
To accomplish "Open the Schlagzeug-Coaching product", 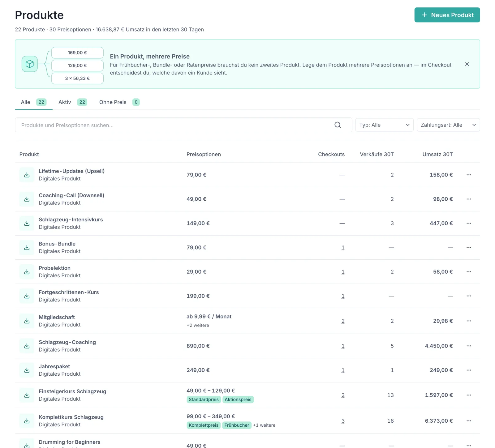I will coord(67,342).
